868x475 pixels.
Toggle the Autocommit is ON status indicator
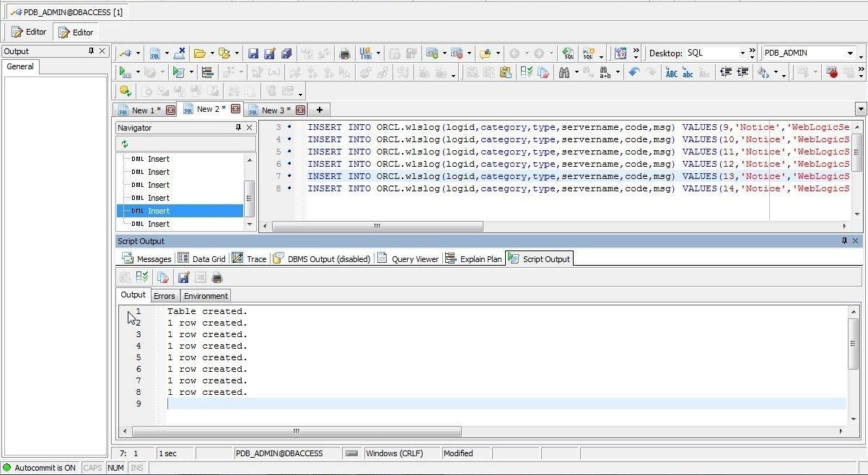pyautogui.click(x=39, y=468)
